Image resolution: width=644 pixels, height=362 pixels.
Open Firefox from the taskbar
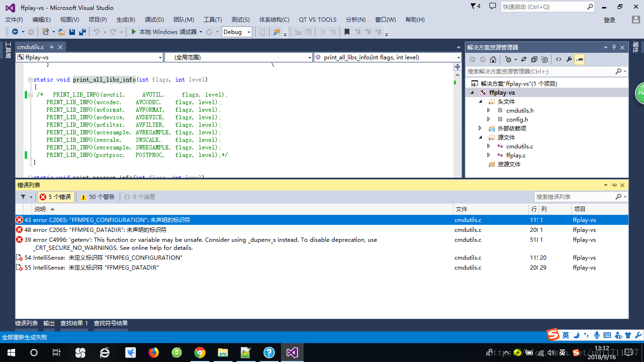click(x=154, y=353)
